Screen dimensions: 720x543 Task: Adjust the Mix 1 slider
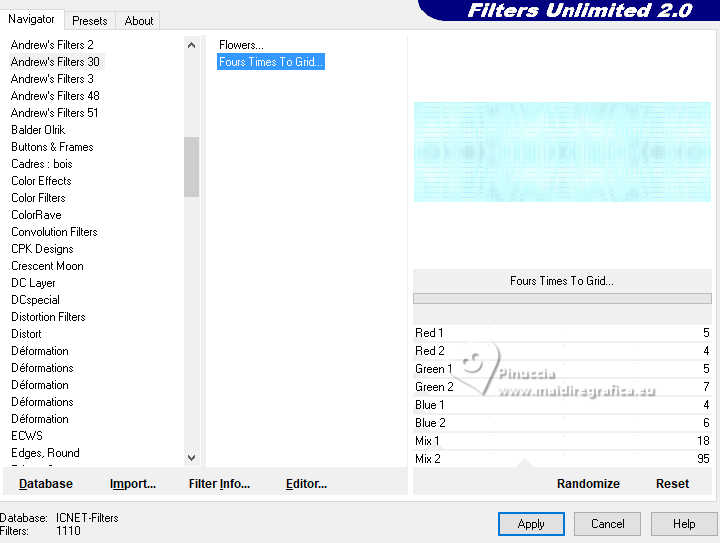562,441
